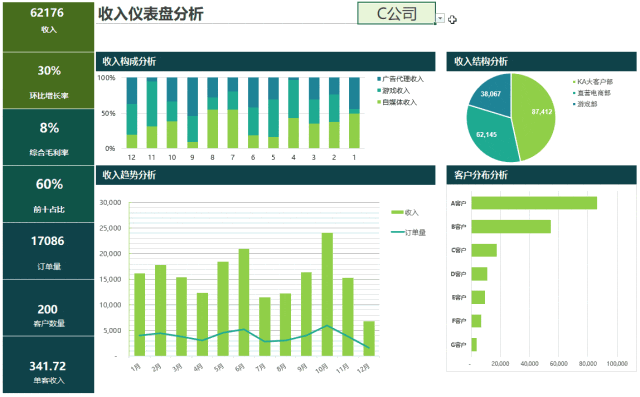Click the 客户分布分析 section header
This screenshot has height=397, width=640.
click(541, 175)
